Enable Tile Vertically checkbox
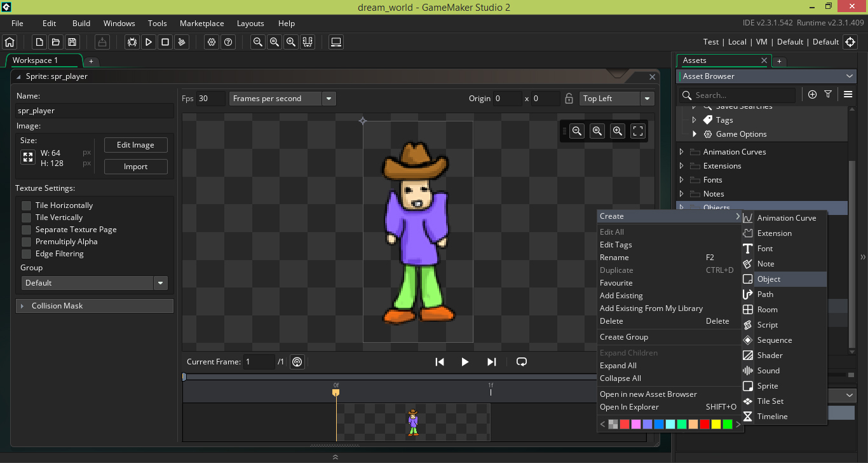 [x=26, y=218]
